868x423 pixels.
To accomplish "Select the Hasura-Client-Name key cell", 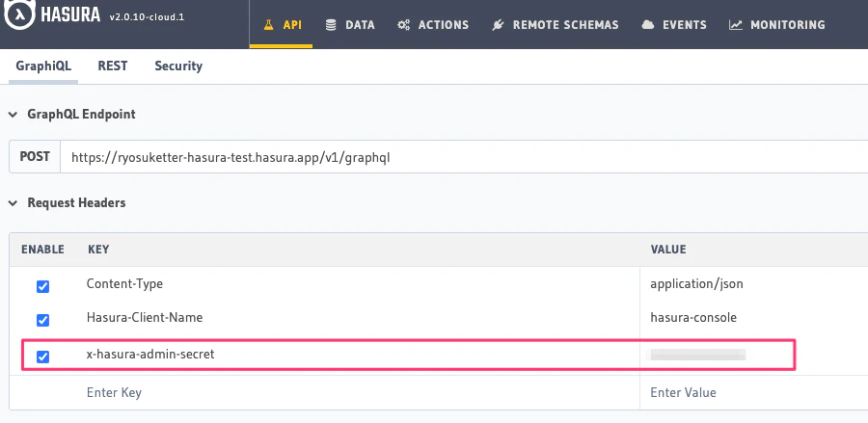I will [x=145, y=318].
